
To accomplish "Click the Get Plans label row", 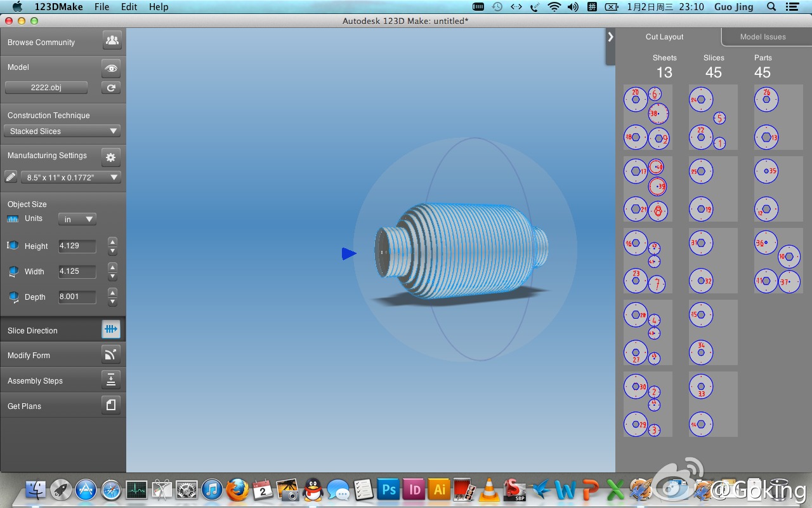I will pos(63,406).
